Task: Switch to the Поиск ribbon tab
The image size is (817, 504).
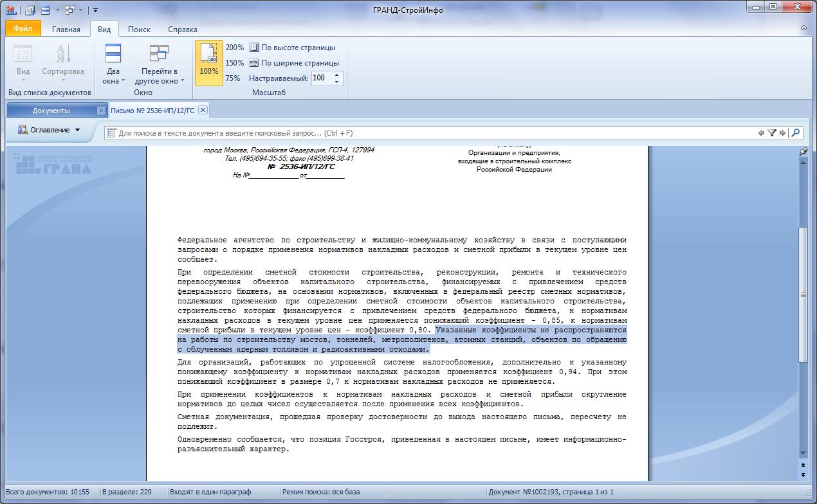Action: pos(139,29)
